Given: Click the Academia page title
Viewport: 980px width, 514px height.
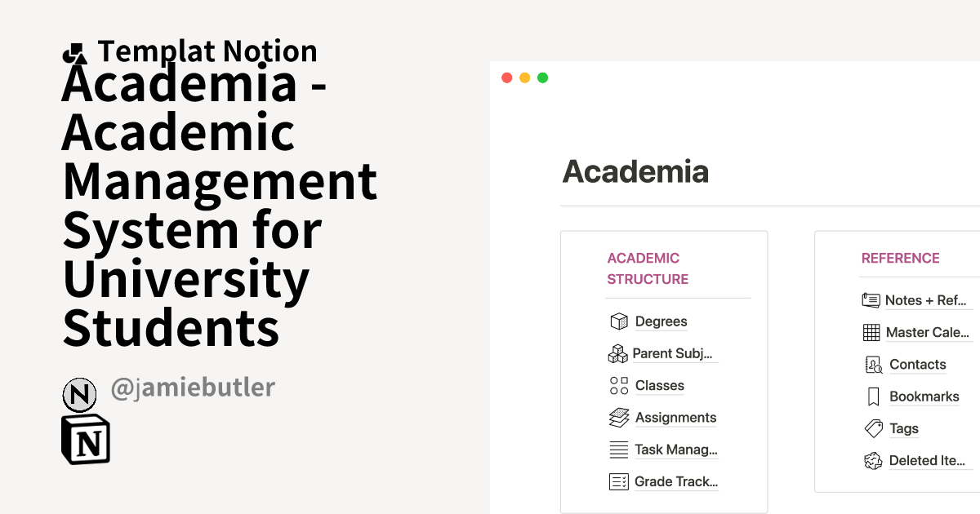Looking at the screenshot, I should [636, 171].
